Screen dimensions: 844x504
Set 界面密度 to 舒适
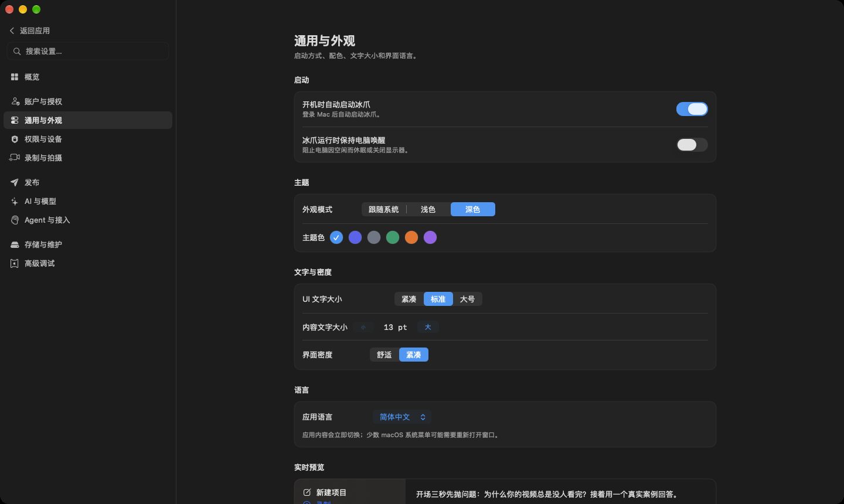coord(384,355)
